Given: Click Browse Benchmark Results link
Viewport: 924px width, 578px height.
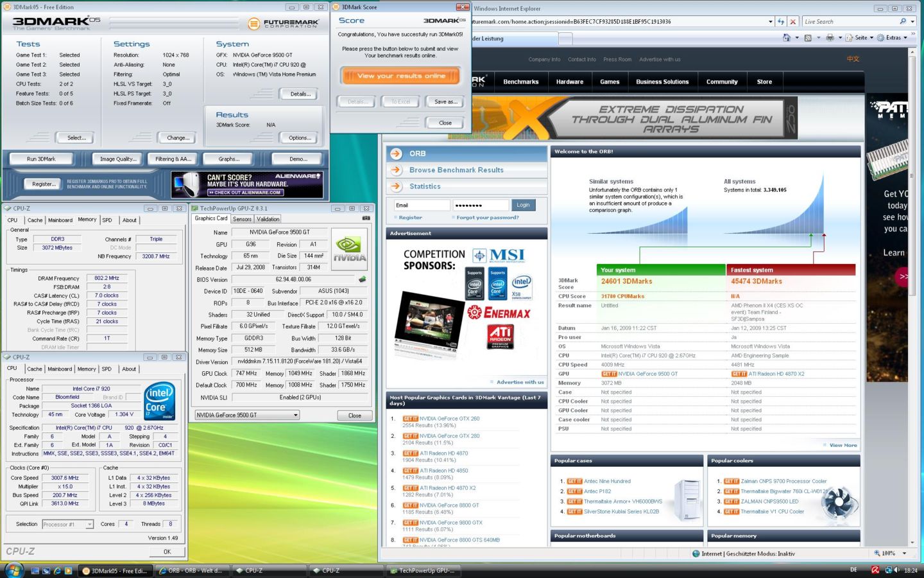Looking at the screenshot, I should (x=456, y=170).
